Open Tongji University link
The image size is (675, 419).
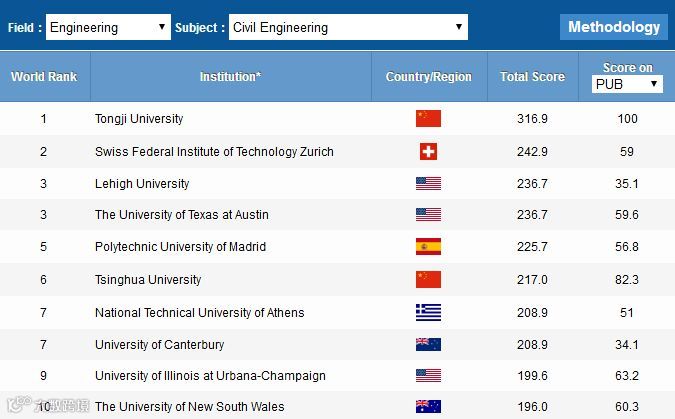(139, 118)
